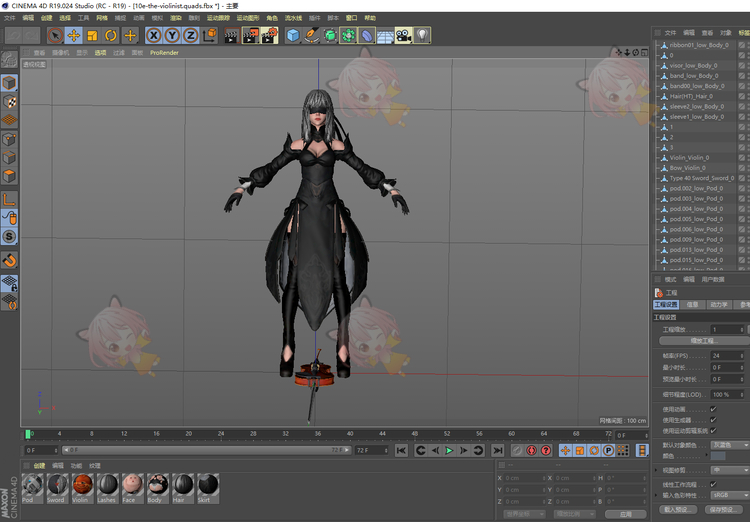Open 输入色彩特性 sRGB dropdown
Screen dimensions: 750x522
tap(730, 495)
